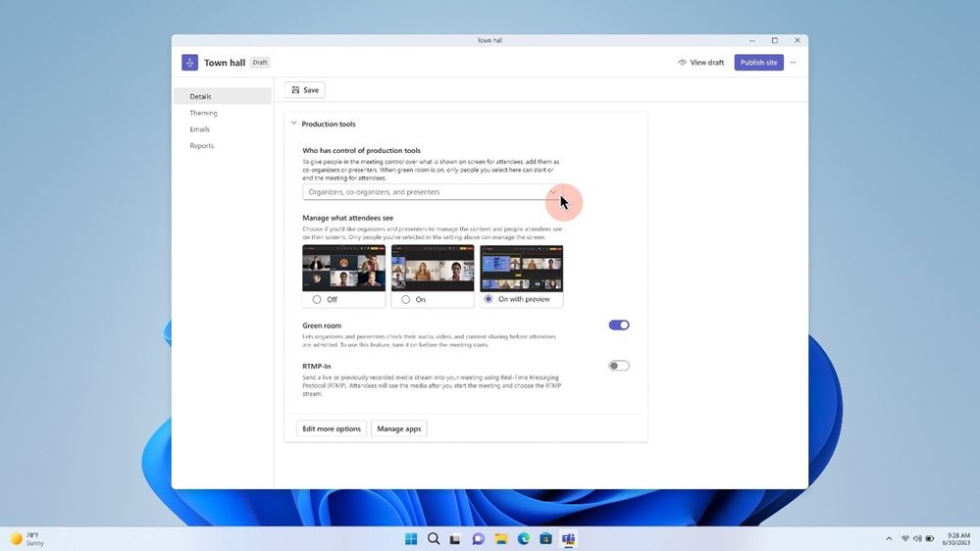Click the On layout thumbnail image
This screenshot has height=551, width=980.
pos(433,268)
